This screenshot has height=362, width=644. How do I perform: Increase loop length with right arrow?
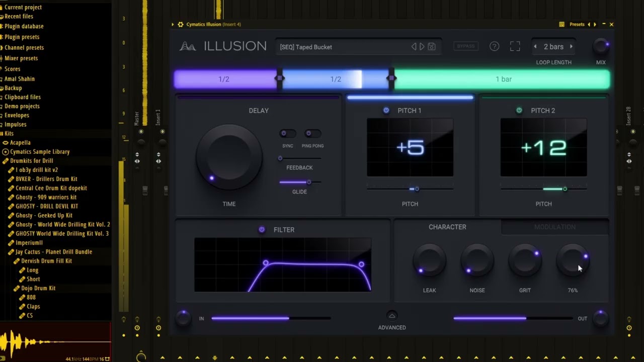571,46
